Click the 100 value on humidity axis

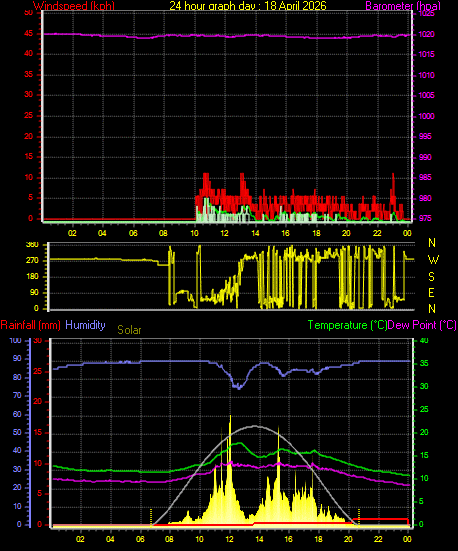tap(15, 341)
